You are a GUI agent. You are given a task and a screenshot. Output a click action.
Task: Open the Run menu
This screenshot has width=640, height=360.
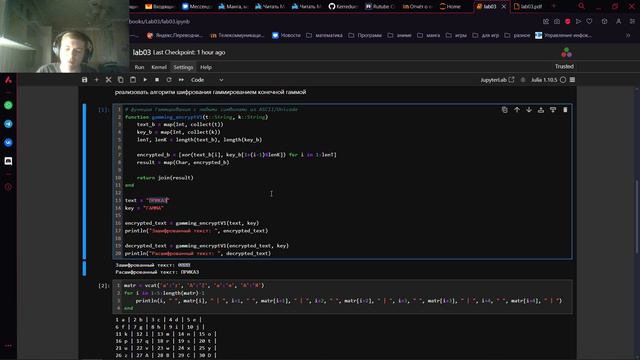[139, 67]
